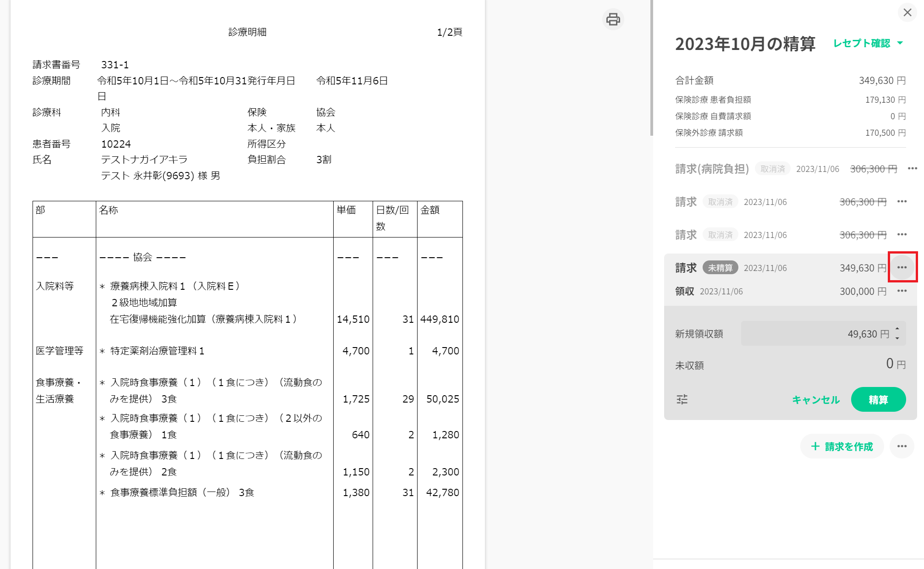Open more options for 領収 300,000円 row
Viewport: 924px width, 569px height.
coord(902,291)
